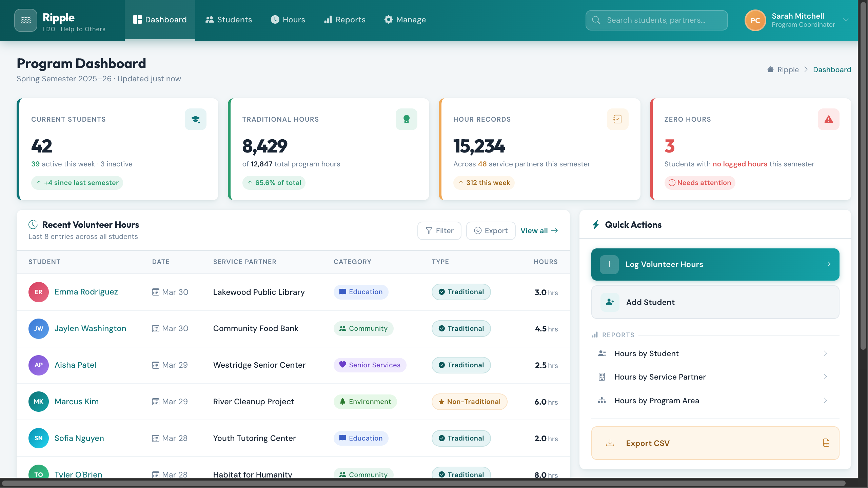The image size is (868, 488).
Task: Open the profile dropdown next to Sarah Mitchell
Action: (846, 20)
